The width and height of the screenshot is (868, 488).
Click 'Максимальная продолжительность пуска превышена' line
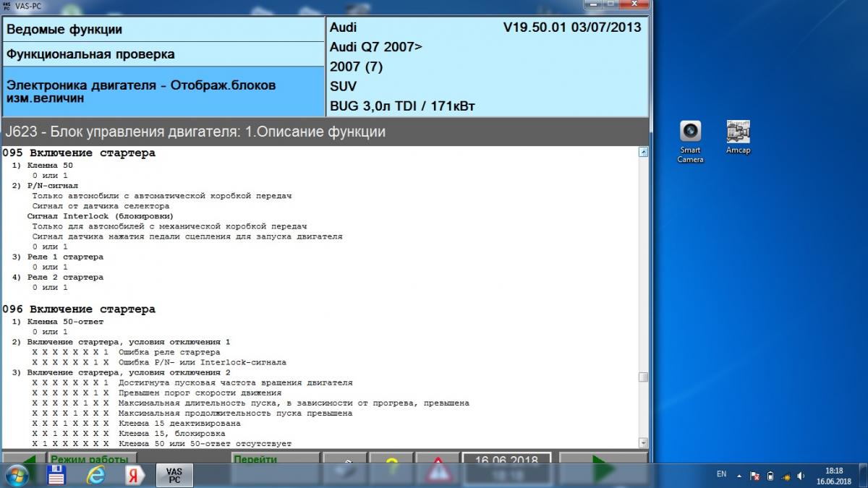tap(236, 413)
